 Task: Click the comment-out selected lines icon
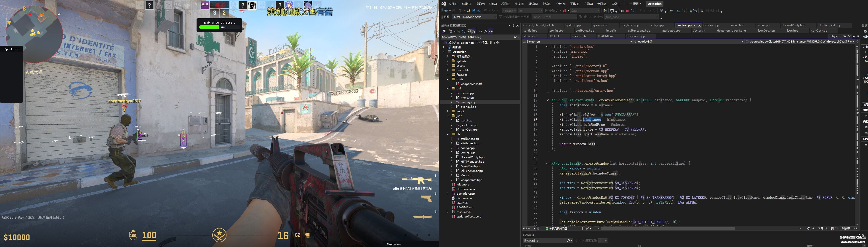[x=690, y=11]
